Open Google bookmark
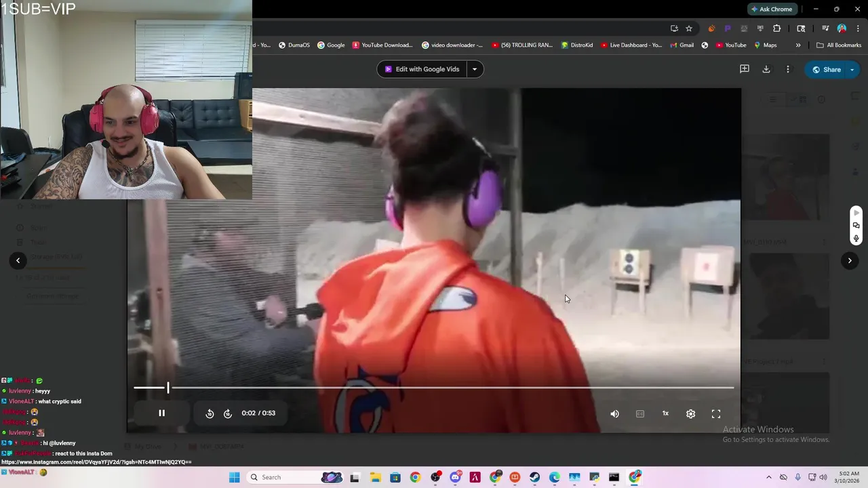The image size is (868, 488). [331, 45]
